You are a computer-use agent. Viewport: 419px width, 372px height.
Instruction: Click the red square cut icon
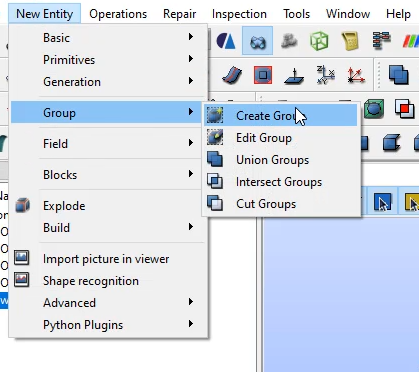(405, 109)
